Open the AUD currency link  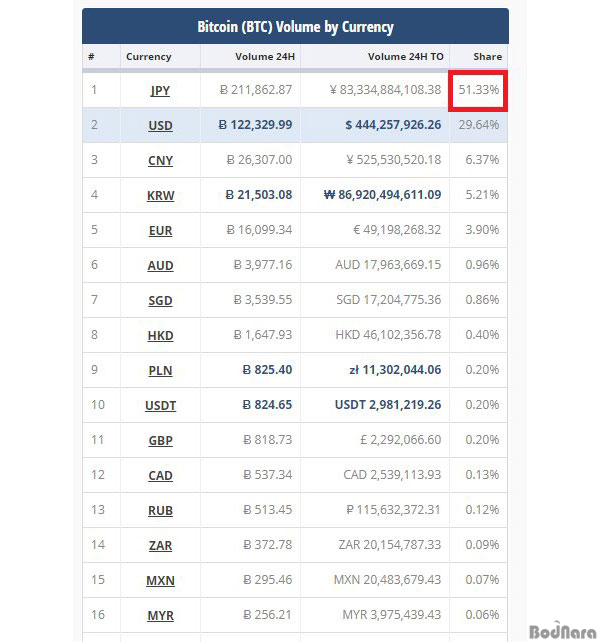pos(160,265)
